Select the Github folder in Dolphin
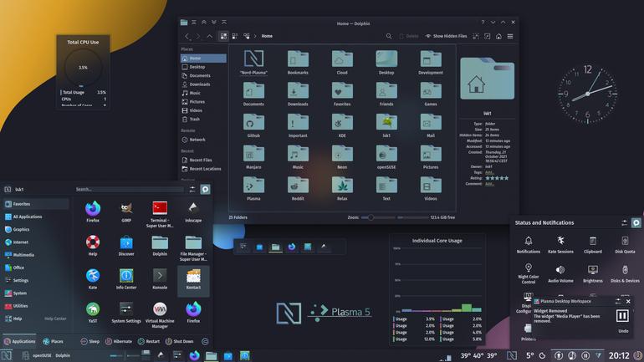Viewport: 644px width, 362px height. pyautogui.click(x=253, y=126)
